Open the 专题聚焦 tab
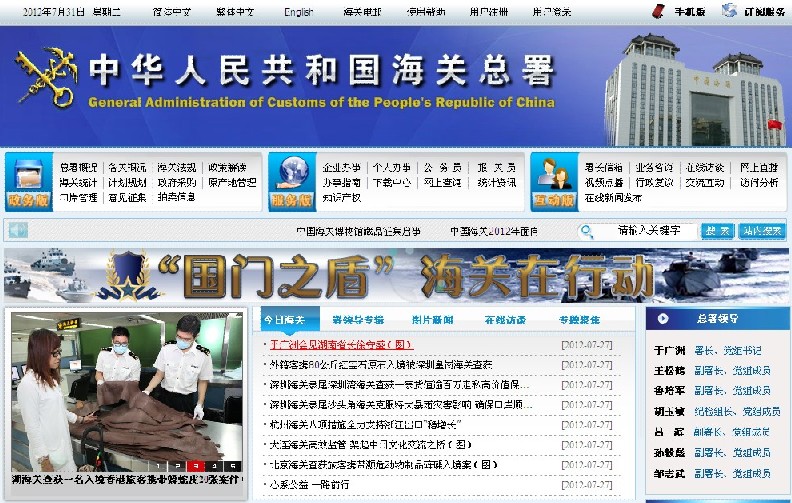 579,320
